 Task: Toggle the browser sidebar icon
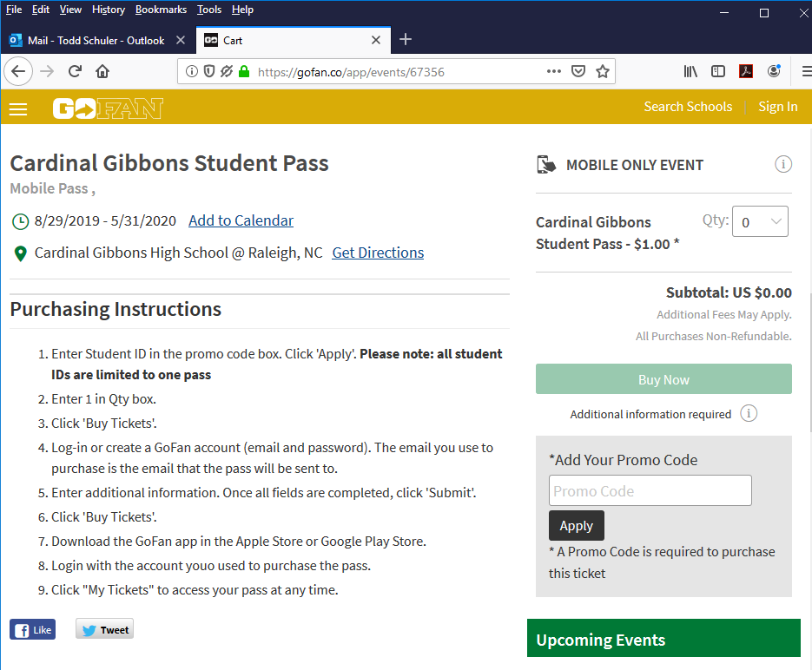[x=717, y=71]
